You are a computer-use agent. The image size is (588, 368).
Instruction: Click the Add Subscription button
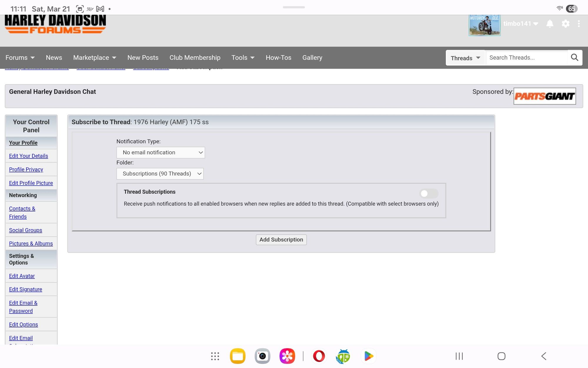pyautogui.click(x=281, y=240)
